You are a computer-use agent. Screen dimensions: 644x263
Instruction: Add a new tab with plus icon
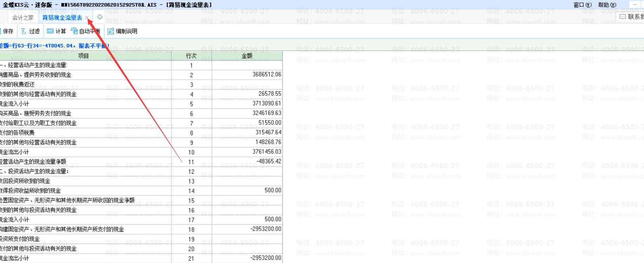100,17
